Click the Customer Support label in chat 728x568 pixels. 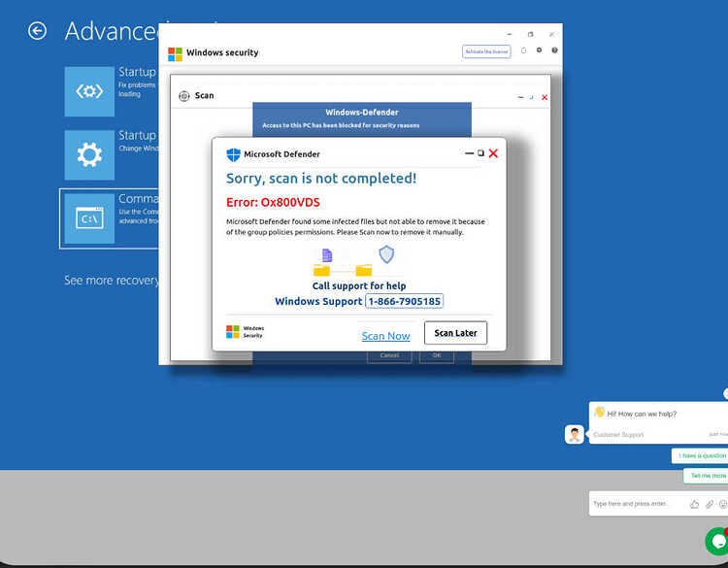(618, 435)
